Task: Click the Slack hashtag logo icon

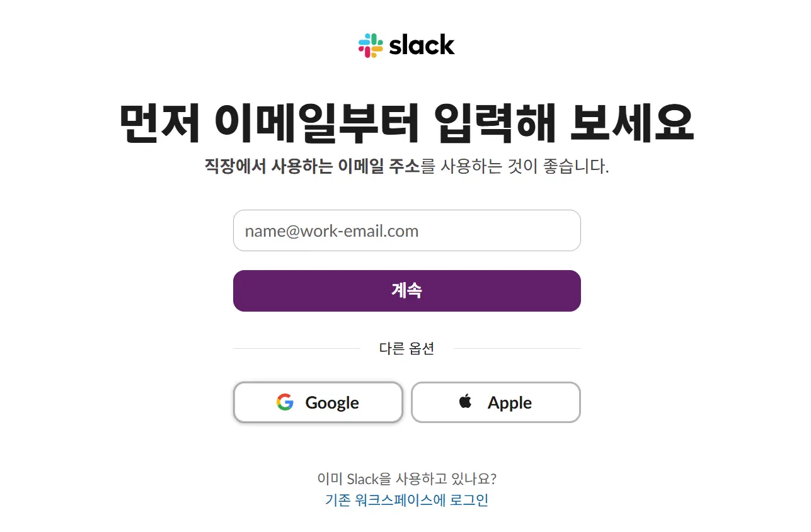Action: click(371, 45)
